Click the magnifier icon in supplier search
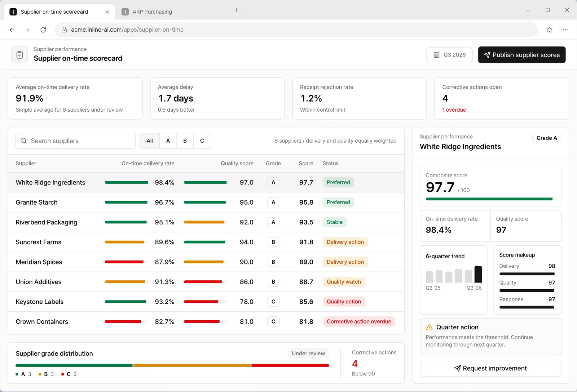This screenshot has width=577, height=392. pos(23,141)
